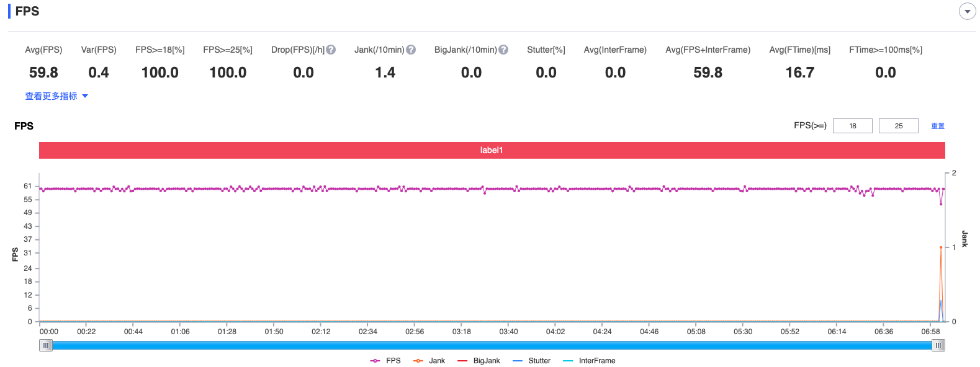Collapse the FPS panel with circular arrow
This screenshot has height=367, width=980.
click(x=967, y=11)
